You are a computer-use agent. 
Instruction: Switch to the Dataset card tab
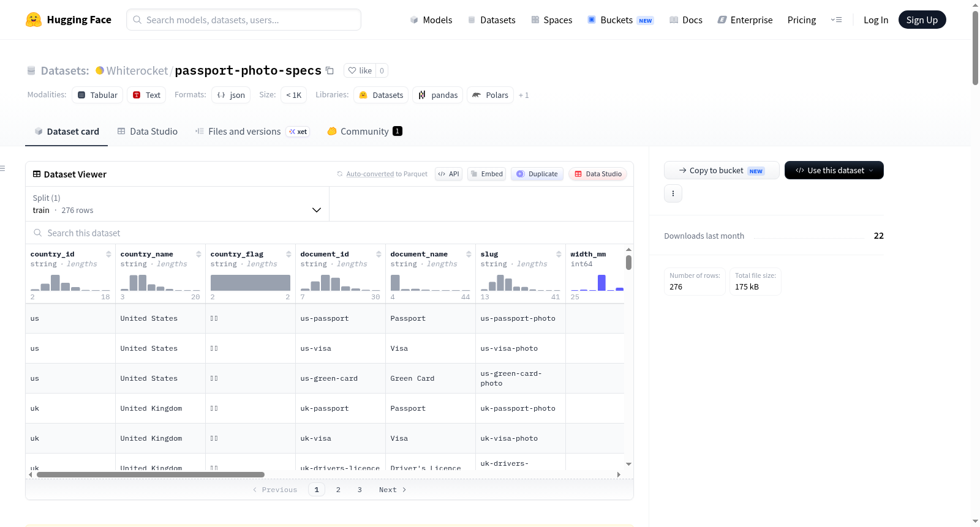click(x=66, y=131)
